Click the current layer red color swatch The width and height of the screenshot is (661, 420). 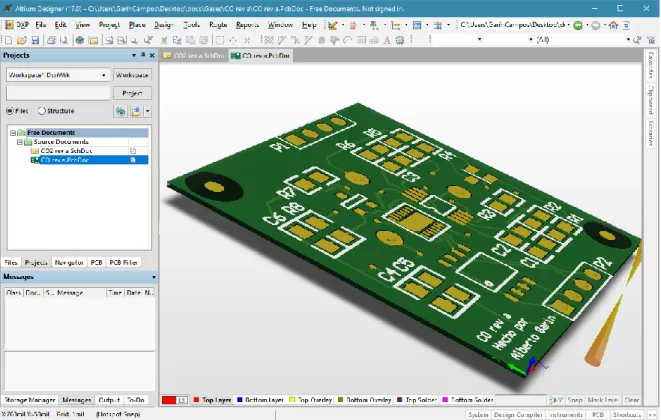click(x=169, y=400)
